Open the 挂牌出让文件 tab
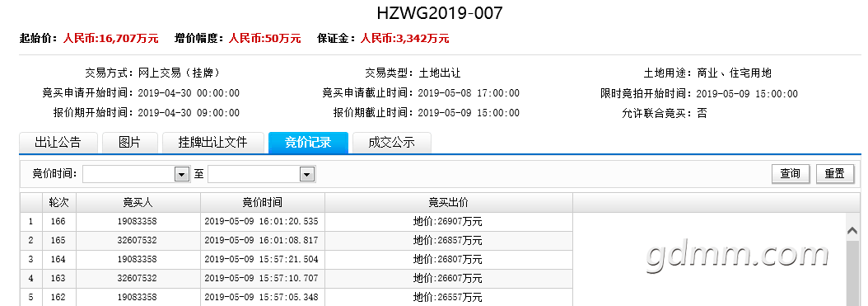This screenshot has height=306, width=868. (212, 143)
